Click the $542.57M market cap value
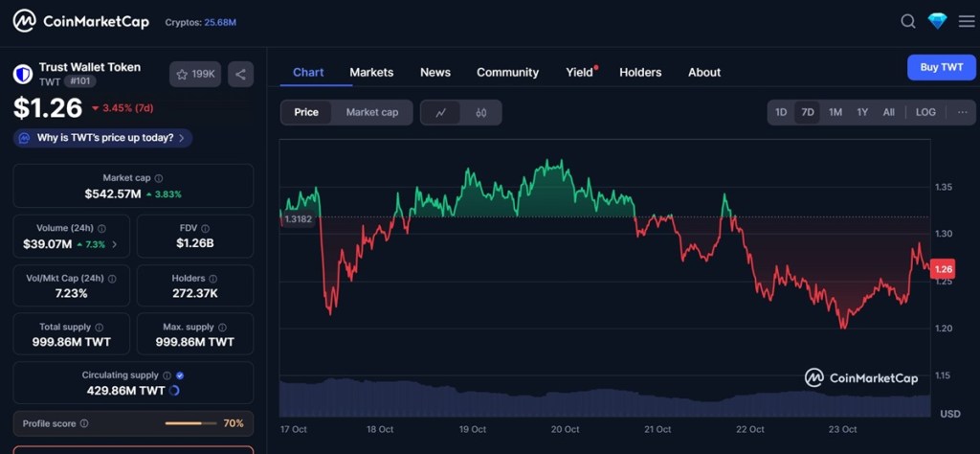 click(x=113, y=194)
